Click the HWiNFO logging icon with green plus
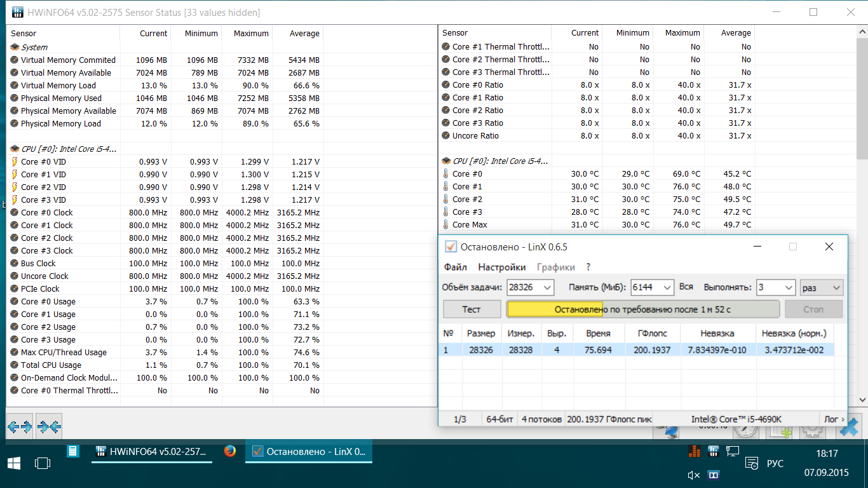868x488 pixels. click(781, 431)
